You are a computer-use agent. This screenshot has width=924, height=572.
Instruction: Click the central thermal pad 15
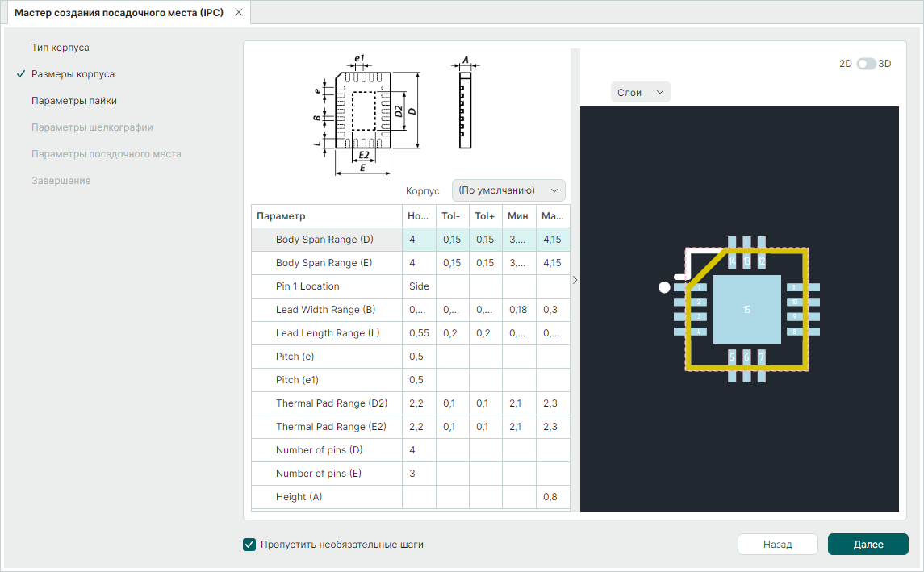click(746, 310)
